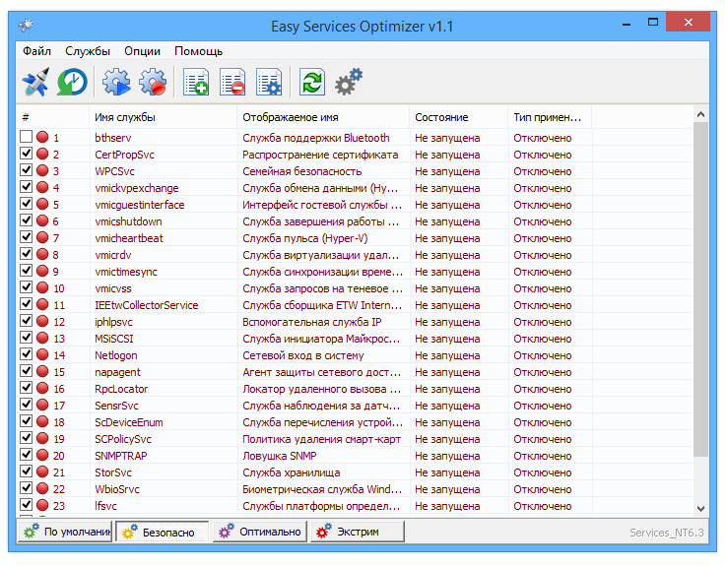The height and width of the screenshot is (566, 728).
Task: Click 'Семейная безопасность' display name
Action: click(301, 171)
